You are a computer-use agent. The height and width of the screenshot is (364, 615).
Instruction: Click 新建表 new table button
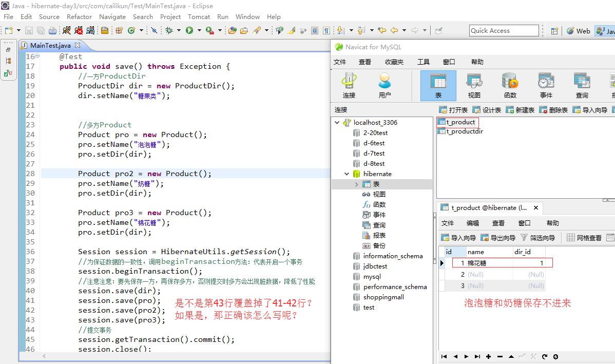click(x=520, y=110)
